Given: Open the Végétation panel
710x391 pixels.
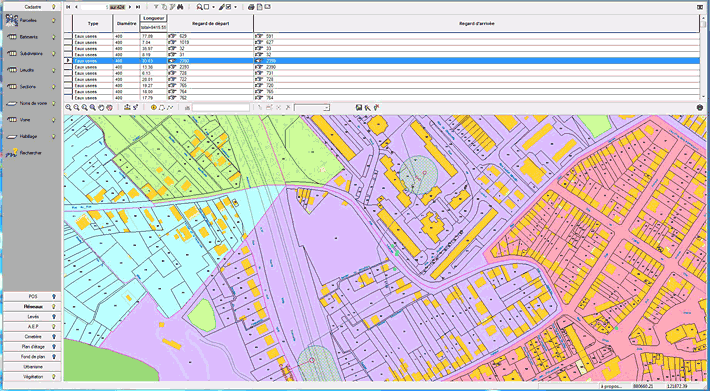Looking at the screenshot, I should tap(32, 377).
